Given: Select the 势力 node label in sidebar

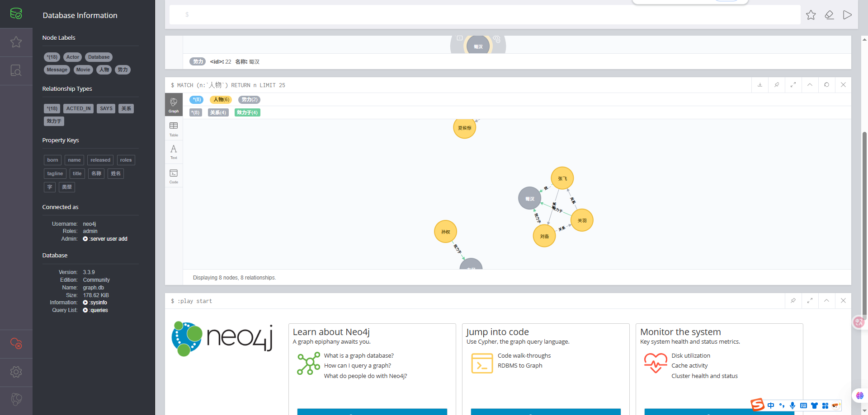Looking at the screenshot, I should pos(123,70).
